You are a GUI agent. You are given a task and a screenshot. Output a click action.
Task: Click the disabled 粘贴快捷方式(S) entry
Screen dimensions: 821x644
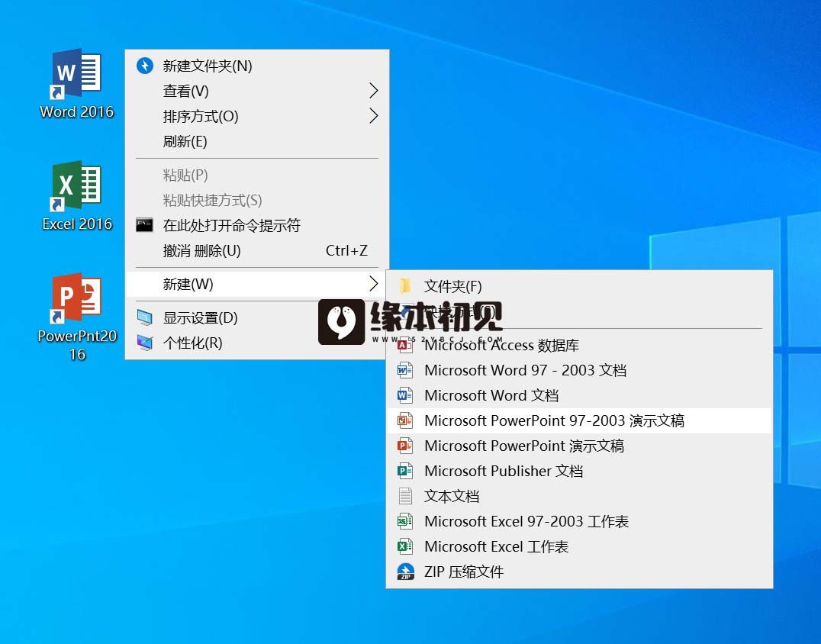257,200
